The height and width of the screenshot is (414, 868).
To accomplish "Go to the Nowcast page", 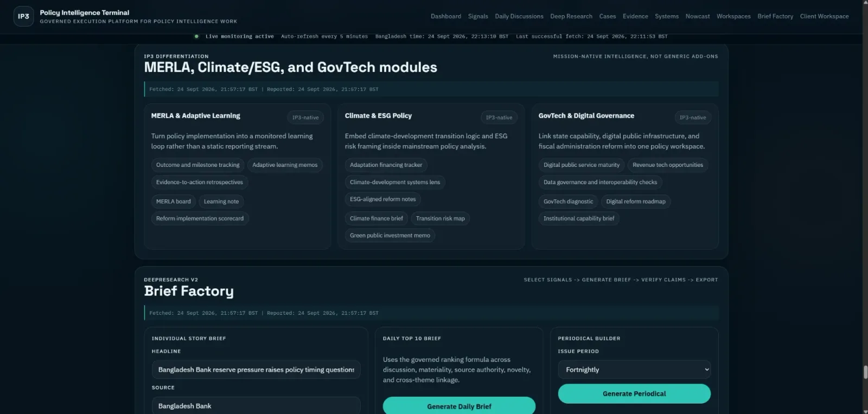I will (698, 16).
